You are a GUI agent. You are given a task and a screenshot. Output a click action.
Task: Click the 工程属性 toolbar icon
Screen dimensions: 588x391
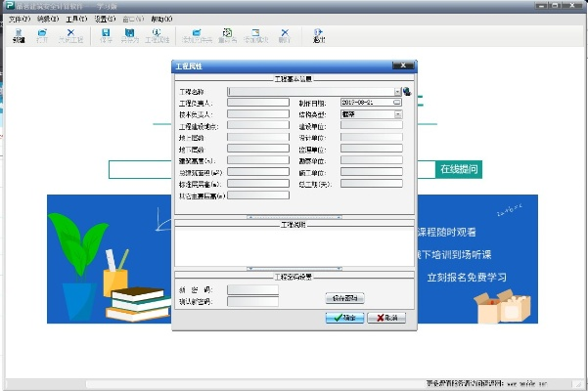pos(157,36)
